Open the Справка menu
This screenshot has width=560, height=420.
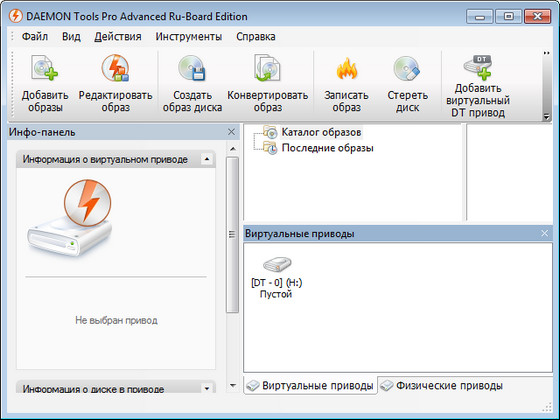[x=256, y=36]
